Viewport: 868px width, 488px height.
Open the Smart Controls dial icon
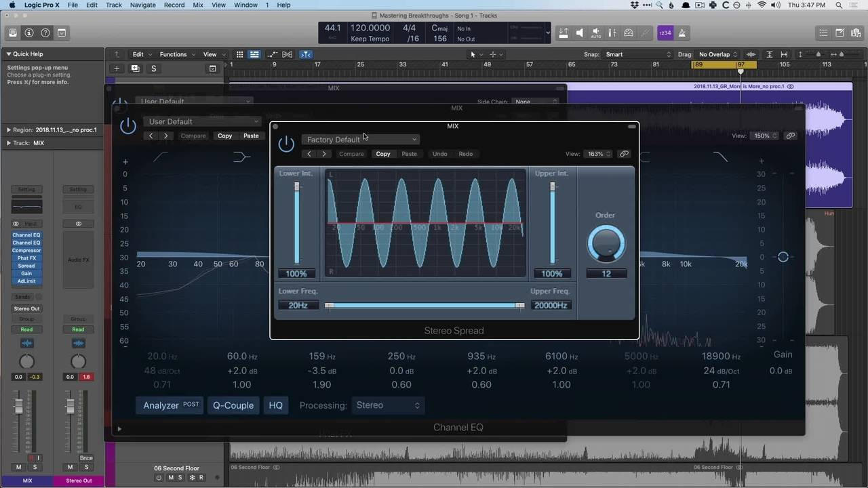tap(629, 33)
